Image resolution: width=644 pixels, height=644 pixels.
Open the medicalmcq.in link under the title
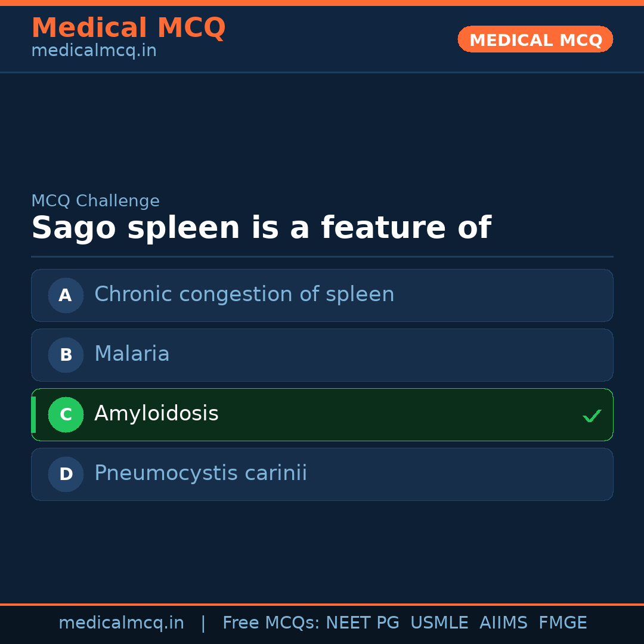point(94,51)
